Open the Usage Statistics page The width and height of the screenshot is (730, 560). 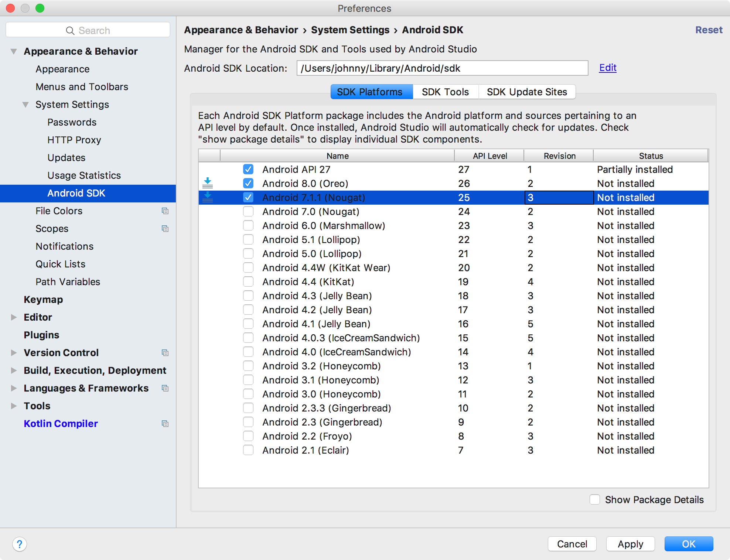coord(84,175)
